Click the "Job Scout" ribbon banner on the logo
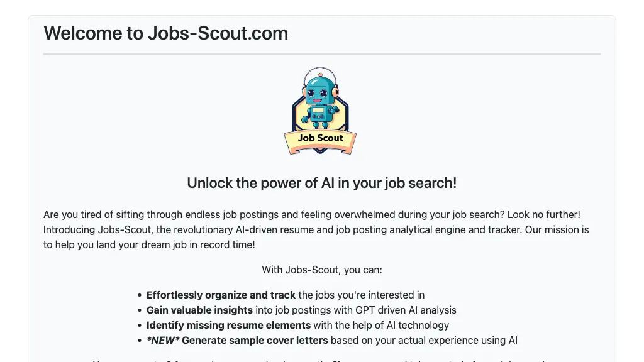Image resolution: width=644 pixels, height=362 pixels. 321,138
